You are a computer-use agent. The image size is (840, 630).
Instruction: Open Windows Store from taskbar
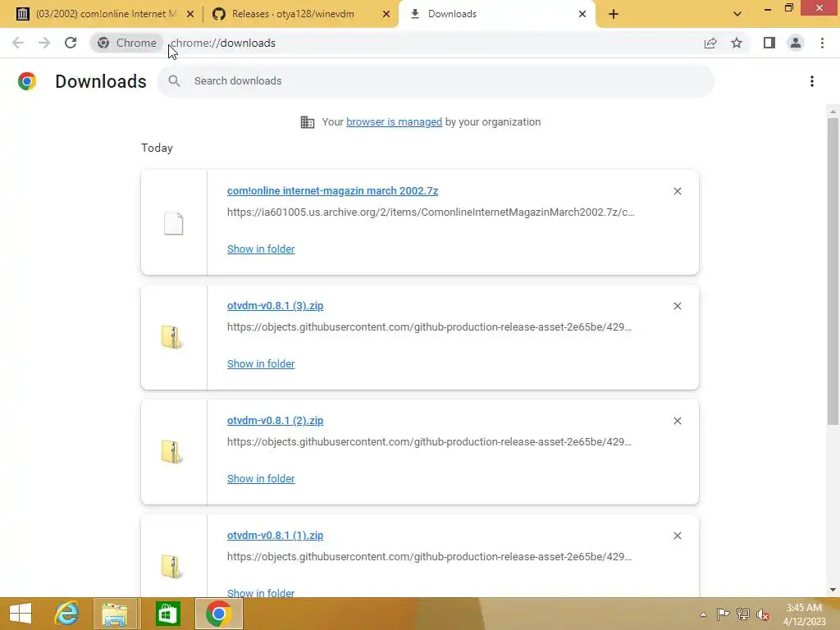(x=167, y=614)
